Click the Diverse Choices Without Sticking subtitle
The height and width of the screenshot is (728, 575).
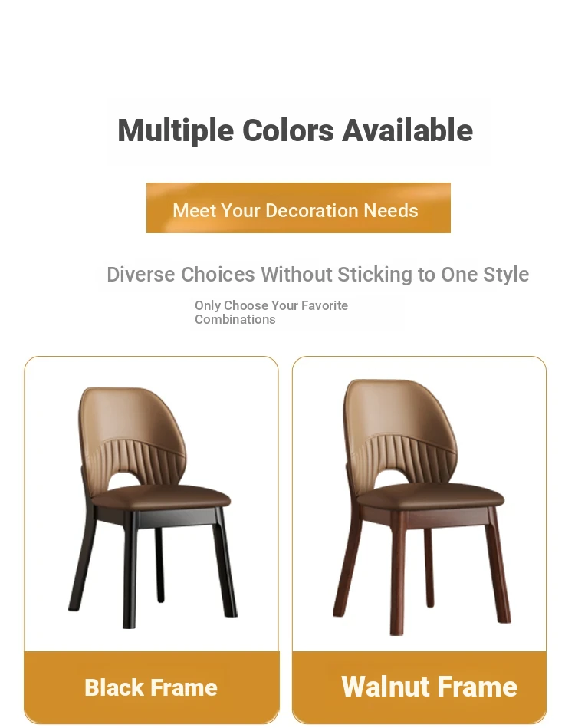pyautogui.click(x=318, y=275)
